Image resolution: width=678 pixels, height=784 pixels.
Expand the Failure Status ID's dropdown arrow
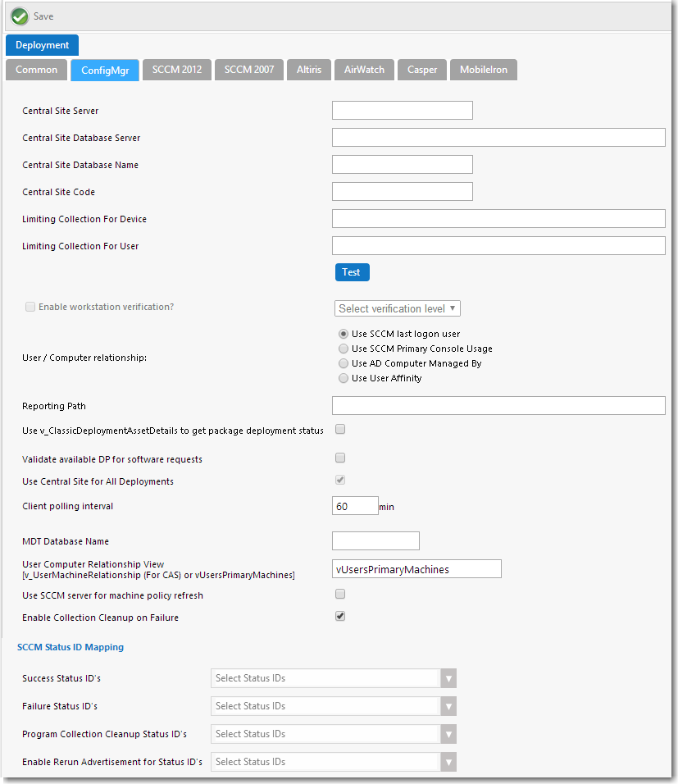pyautogui.click(x=448, y=706)
